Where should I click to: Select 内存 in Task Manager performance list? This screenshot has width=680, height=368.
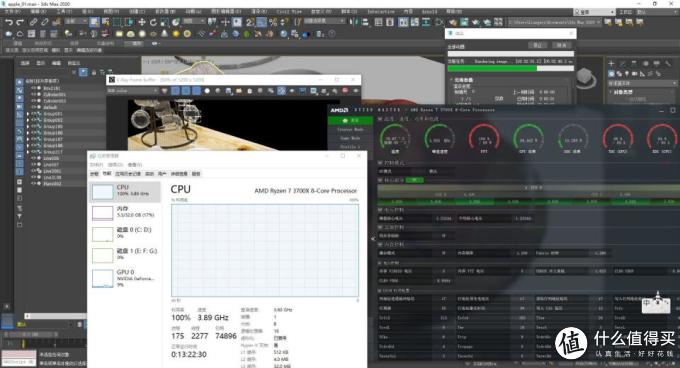(x=124, y=212)
